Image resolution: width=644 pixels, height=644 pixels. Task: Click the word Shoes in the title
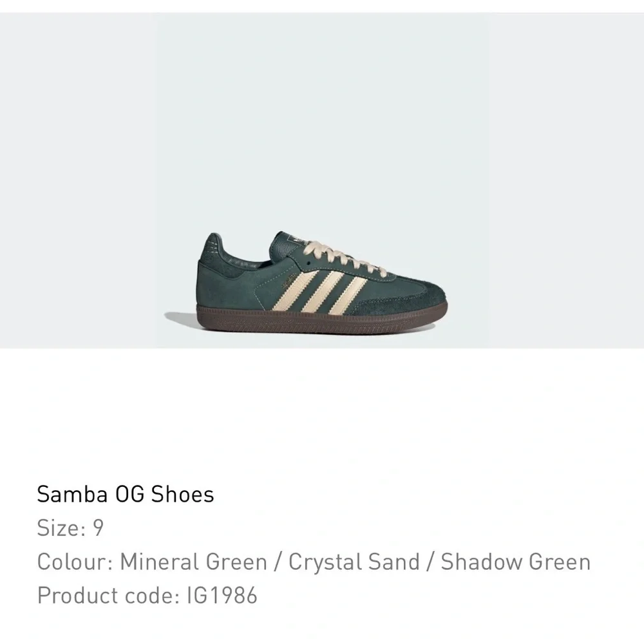pyautogui.click(x=183, y=494)
